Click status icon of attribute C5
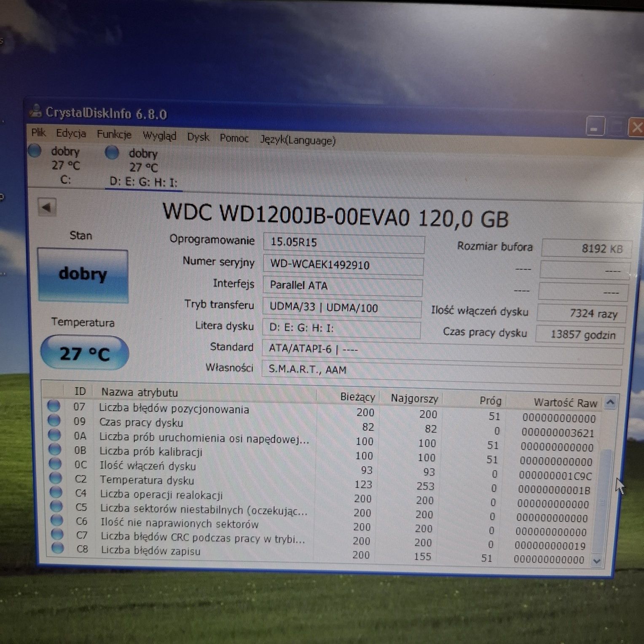This screenshot has height=644, width=644. point(56,506)
